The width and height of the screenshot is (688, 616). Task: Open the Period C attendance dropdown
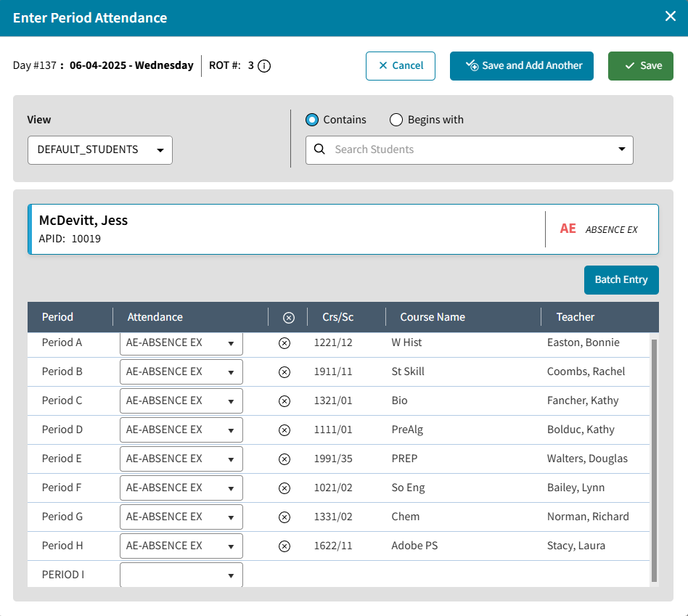pyautogui.click(x=181, y=401)
